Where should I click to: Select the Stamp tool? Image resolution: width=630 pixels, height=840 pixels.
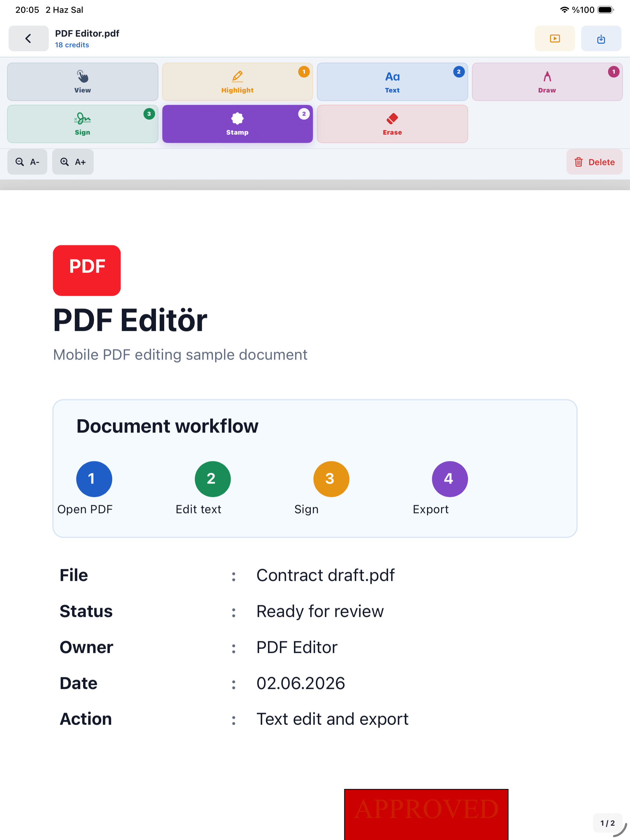(x=237, y=124)
